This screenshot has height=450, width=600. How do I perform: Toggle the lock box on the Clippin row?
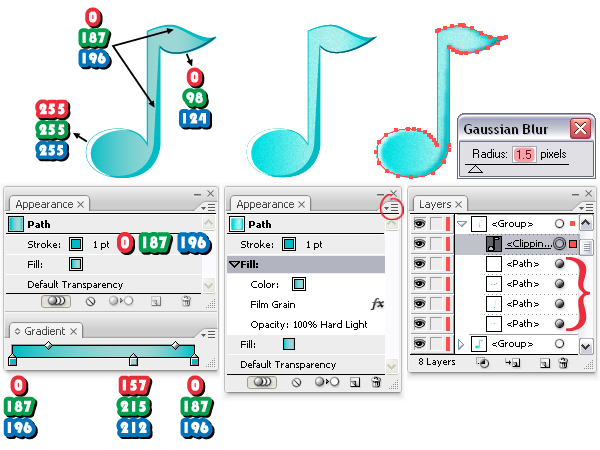click(x=436, y=244)
